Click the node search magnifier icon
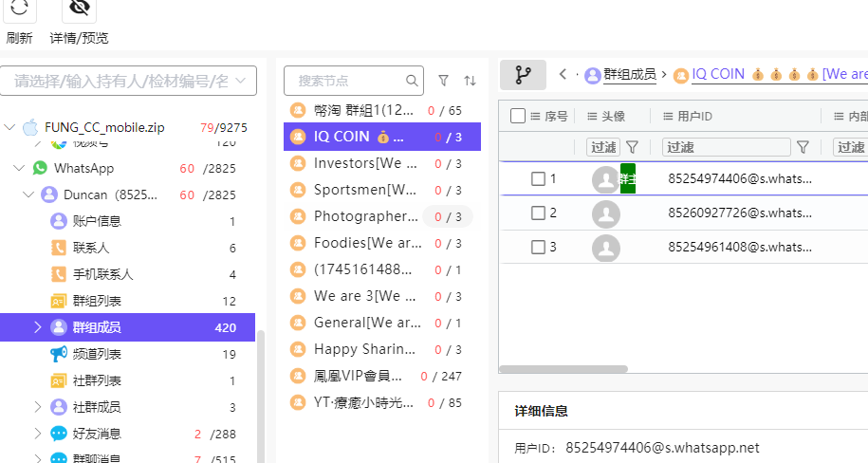This screenshot has width=868, height=463. point(412,81)
